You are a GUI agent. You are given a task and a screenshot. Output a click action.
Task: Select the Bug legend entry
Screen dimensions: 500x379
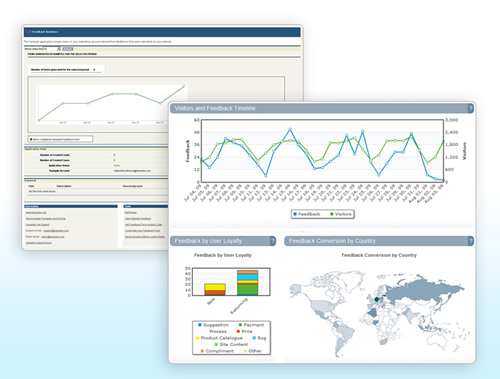259,338
